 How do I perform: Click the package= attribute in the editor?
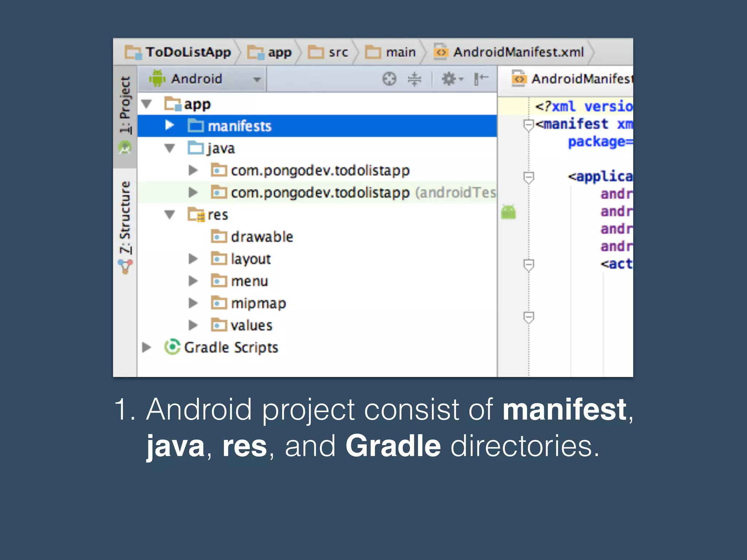[600, 141]
